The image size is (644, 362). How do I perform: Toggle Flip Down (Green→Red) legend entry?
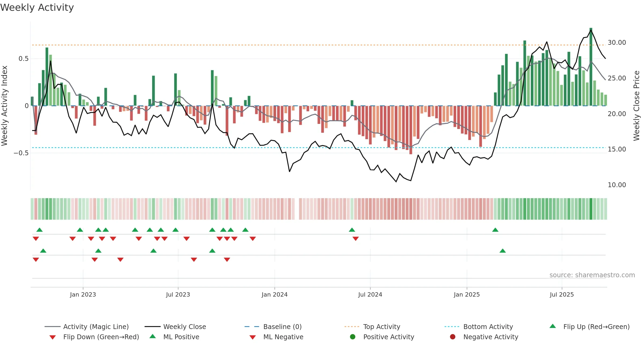[x=94, y=337]
